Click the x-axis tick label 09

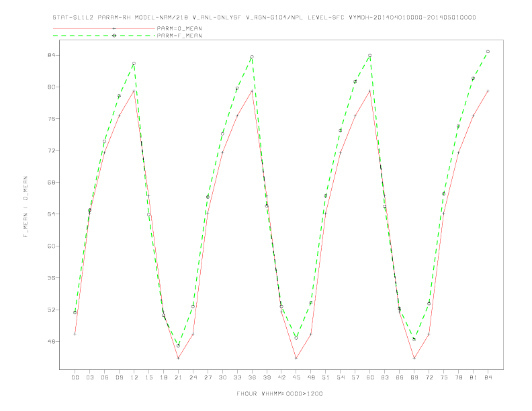pyautogui.click(x=119, y=377)
